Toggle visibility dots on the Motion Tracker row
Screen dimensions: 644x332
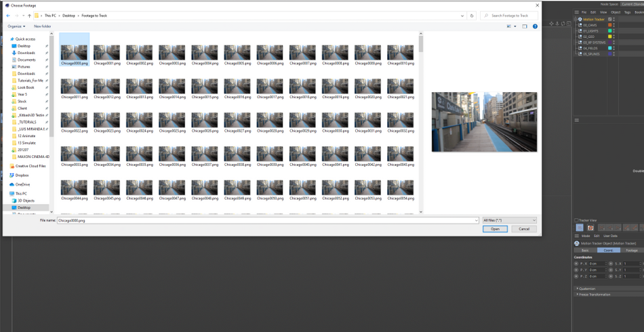pyautogui.click(x=614, y=19)
